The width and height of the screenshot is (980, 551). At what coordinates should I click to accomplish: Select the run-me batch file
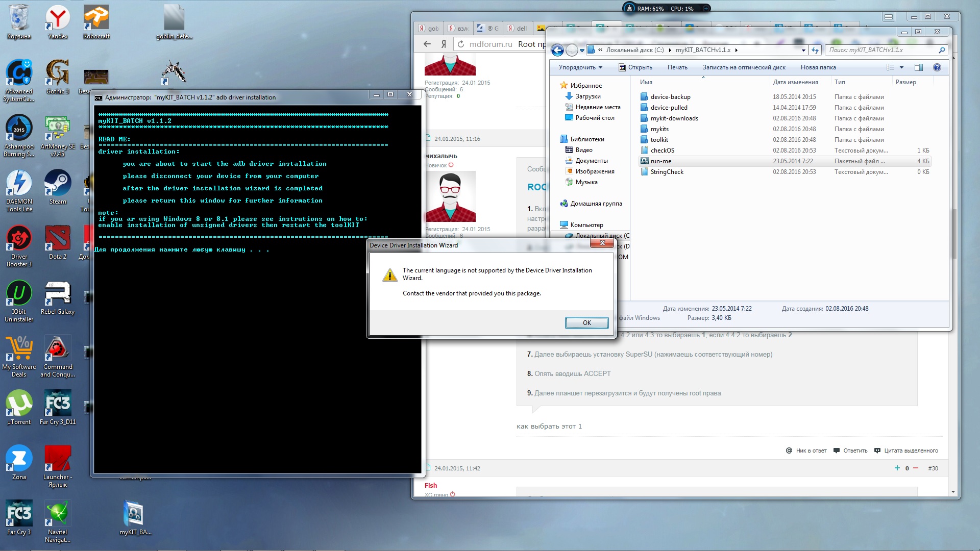[x=660, y=161]
